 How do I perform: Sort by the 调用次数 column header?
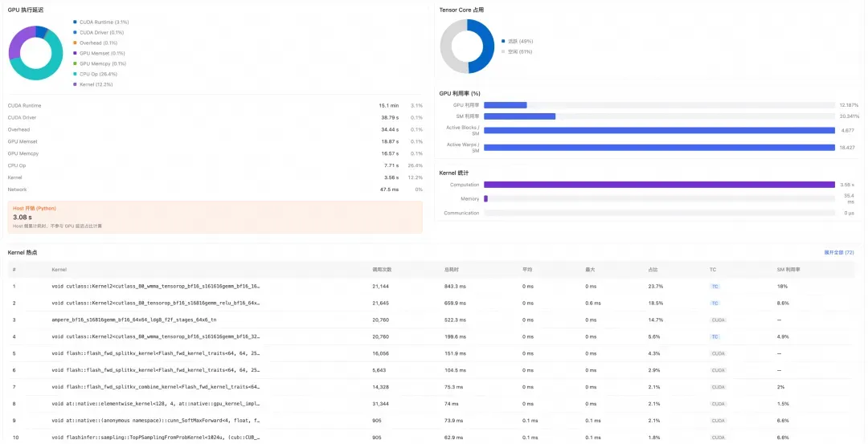pos(382,270)
